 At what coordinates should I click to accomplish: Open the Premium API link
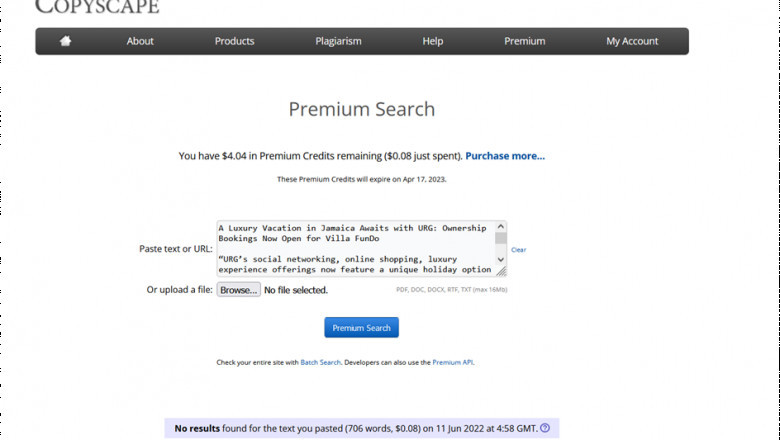pyautogui.click(x=452, y=362)
